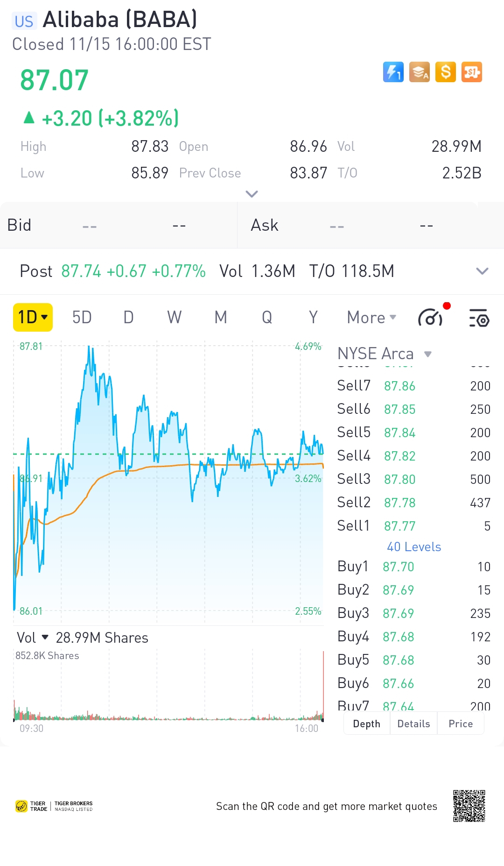Tap the yellow dollar sign badge icon
This screenshot has height=866, width=504.
[445, 72]
